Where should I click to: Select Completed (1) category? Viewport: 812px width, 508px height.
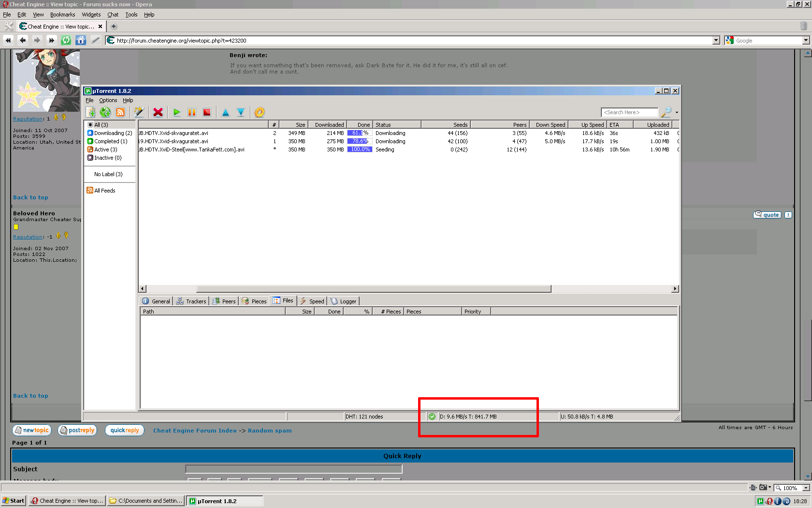coord(107,141)
